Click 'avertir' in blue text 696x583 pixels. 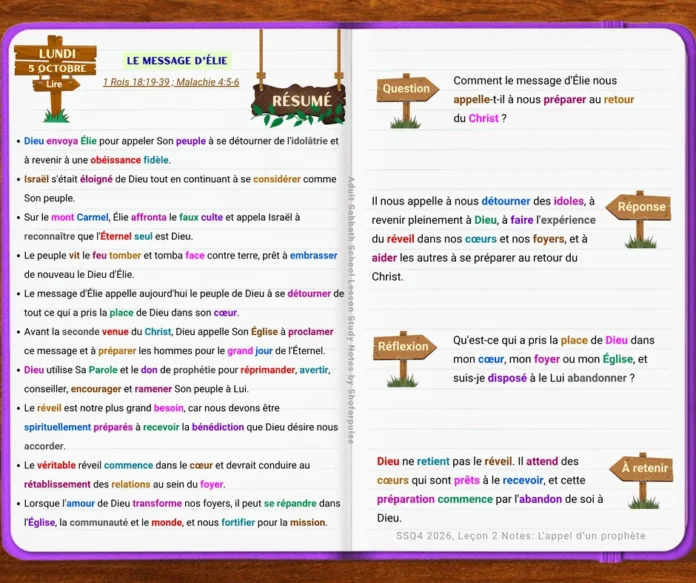(x=314, y=370)
